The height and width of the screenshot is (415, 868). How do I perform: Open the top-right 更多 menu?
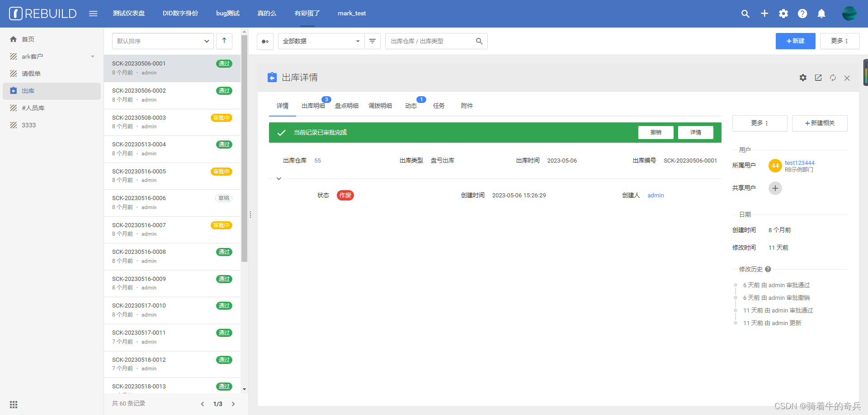click(840, 41)
